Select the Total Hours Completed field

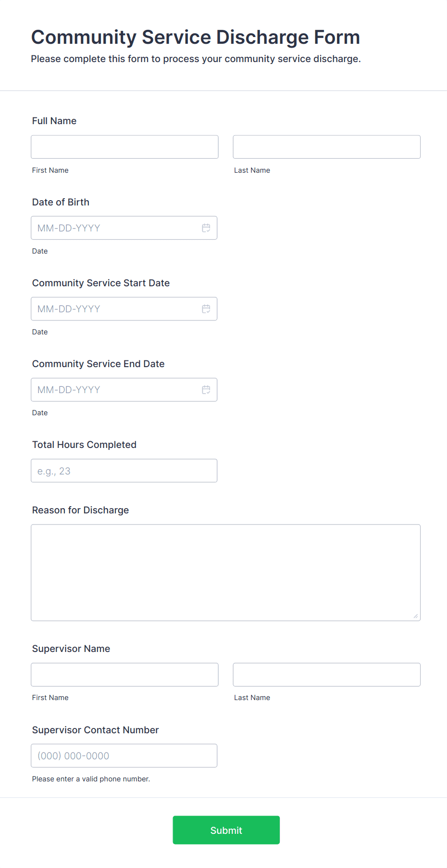[x=124, y=471]
